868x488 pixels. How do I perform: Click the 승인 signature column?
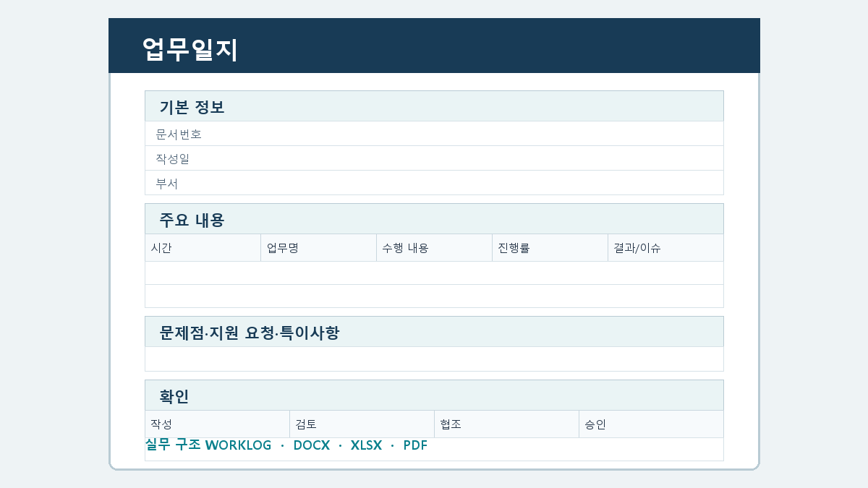pyautogui.click(x=651, y=424)
